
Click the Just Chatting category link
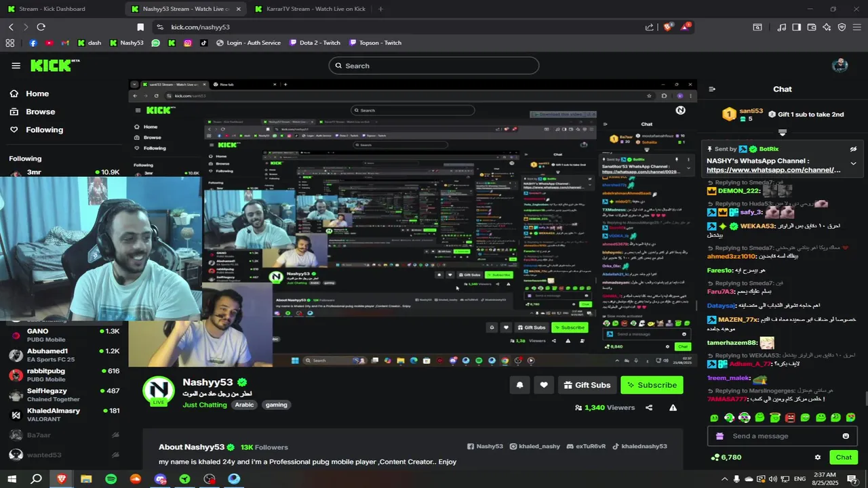pos(205,405)
